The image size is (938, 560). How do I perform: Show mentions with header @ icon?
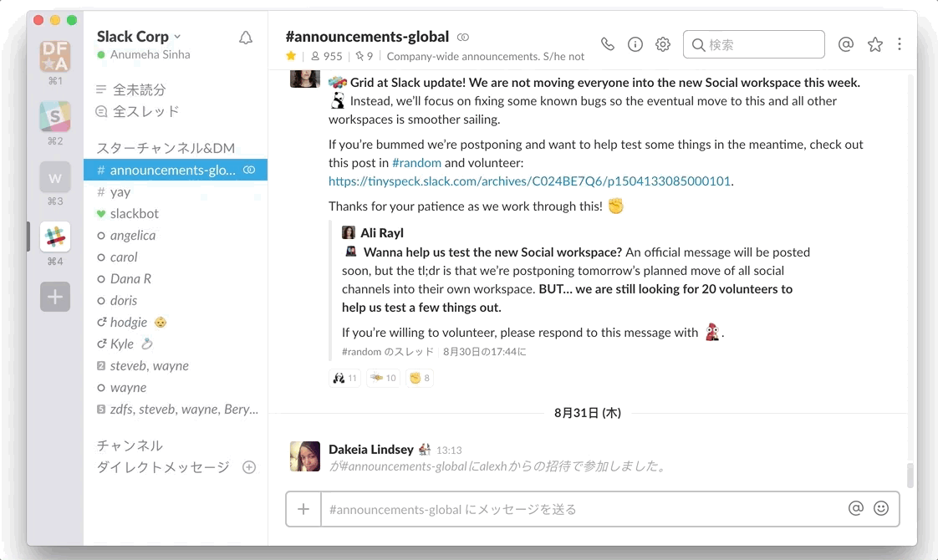point(846,44)
